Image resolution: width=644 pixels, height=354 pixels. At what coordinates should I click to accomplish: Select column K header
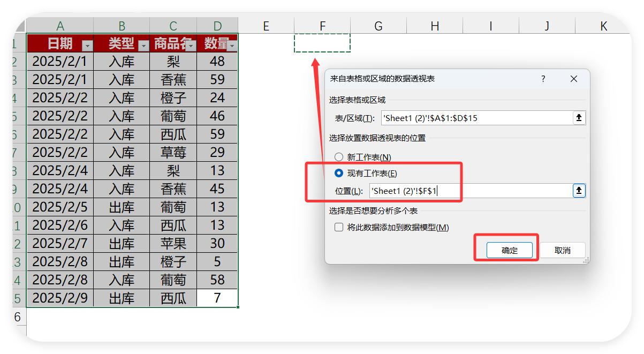pos(603,26)
